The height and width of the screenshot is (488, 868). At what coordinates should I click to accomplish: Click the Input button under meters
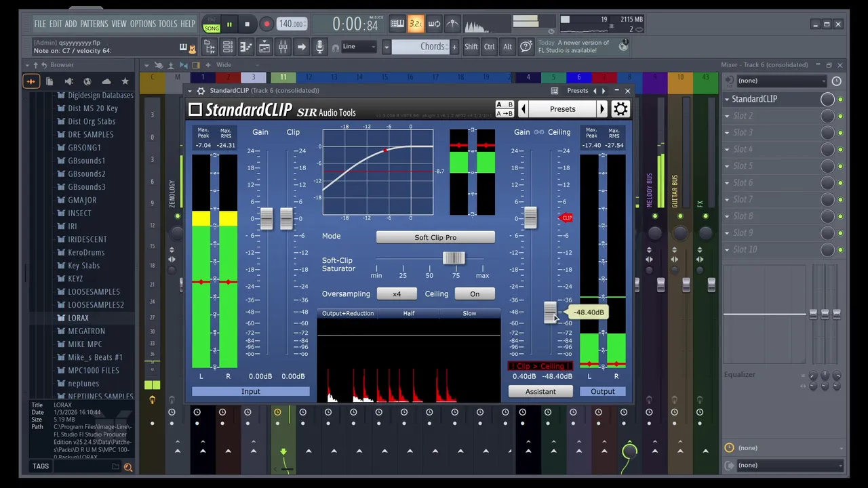[x=250, y=392]
